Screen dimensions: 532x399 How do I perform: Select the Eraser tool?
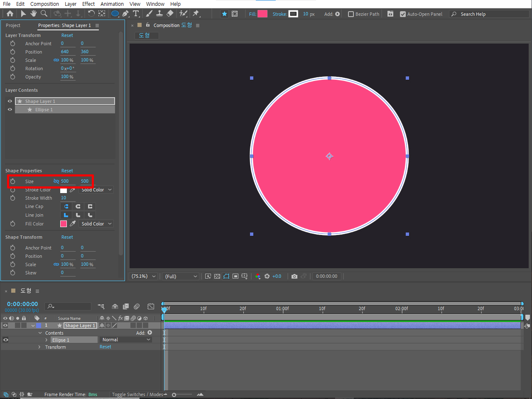[x=170, y=14]
